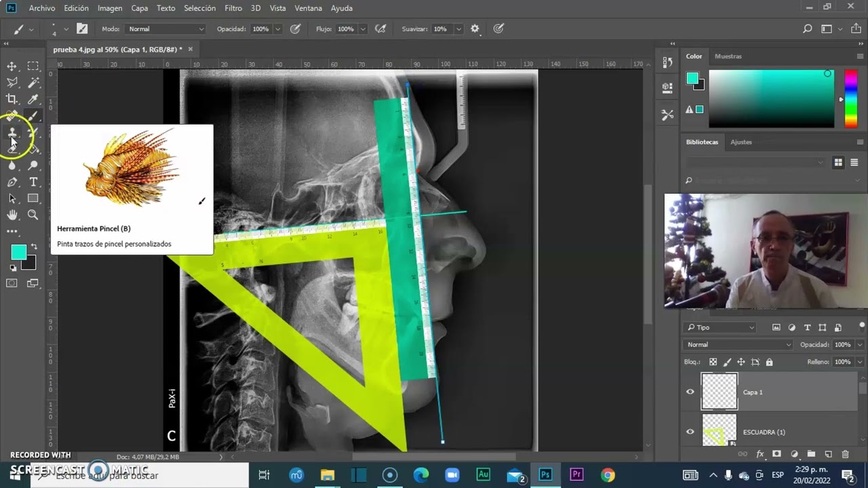Open the Edit Toolbar three-dots button

(x=12, y=231)
